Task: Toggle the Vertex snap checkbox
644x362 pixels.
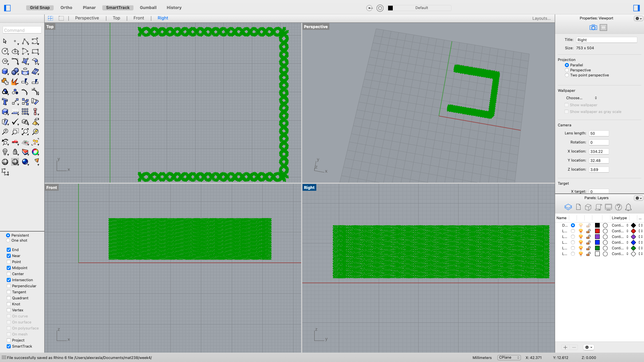Action: click(9, 310)
